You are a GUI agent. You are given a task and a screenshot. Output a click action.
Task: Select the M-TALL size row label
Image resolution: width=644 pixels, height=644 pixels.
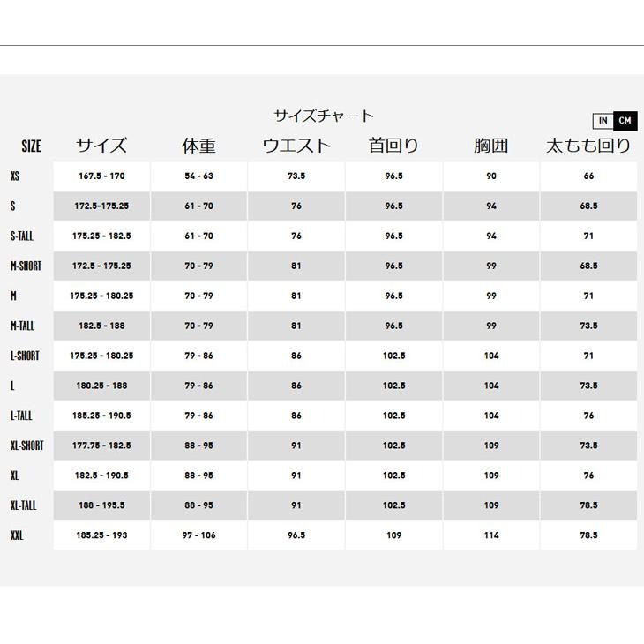coord(22,326)
